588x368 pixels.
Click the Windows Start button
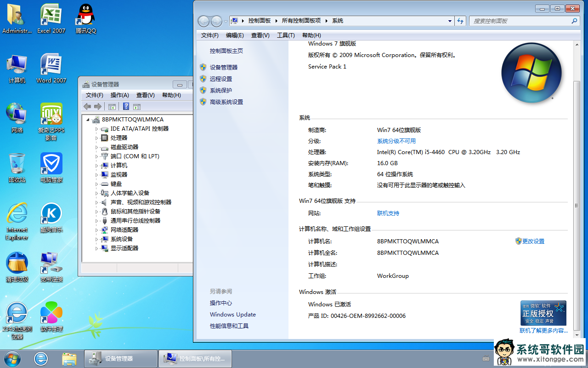point(12,358)
